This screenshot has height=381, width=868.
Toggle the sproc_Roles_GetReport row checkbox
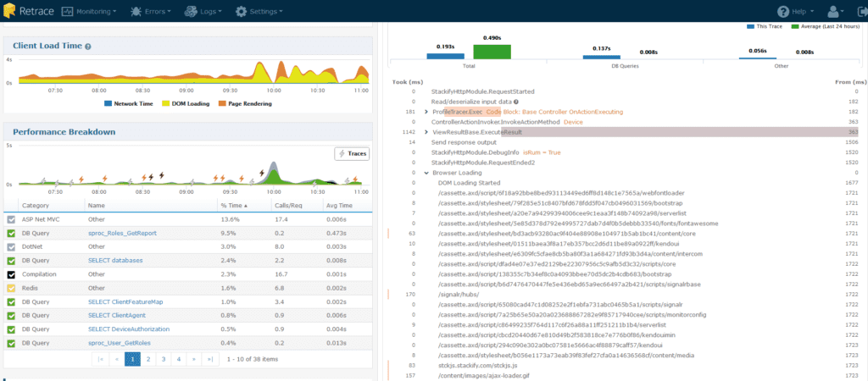[12, 234]
